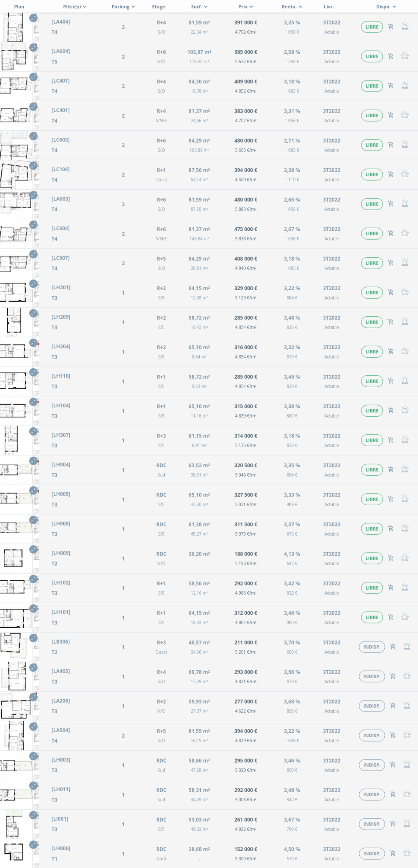Image resolution: width=418 pixels, height=868 pixels.
Task: Click the Surf. column header
Action: (199, 7)
